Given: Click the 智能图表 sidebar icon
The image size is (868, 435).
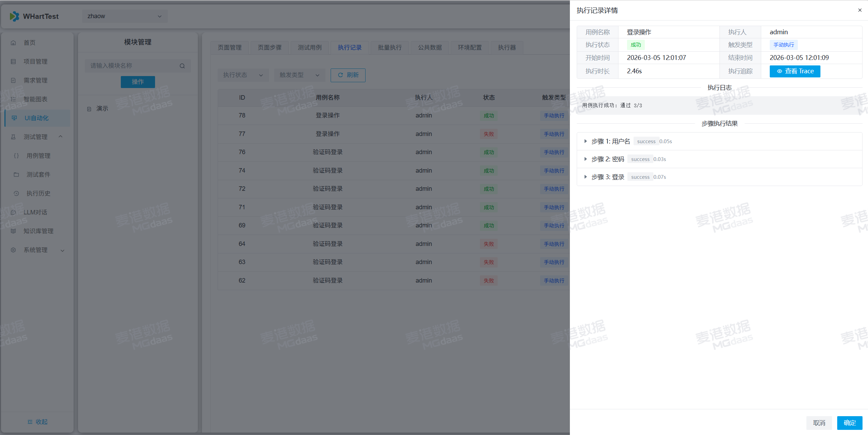Looking at the screenshot, I should pos(13,99).
